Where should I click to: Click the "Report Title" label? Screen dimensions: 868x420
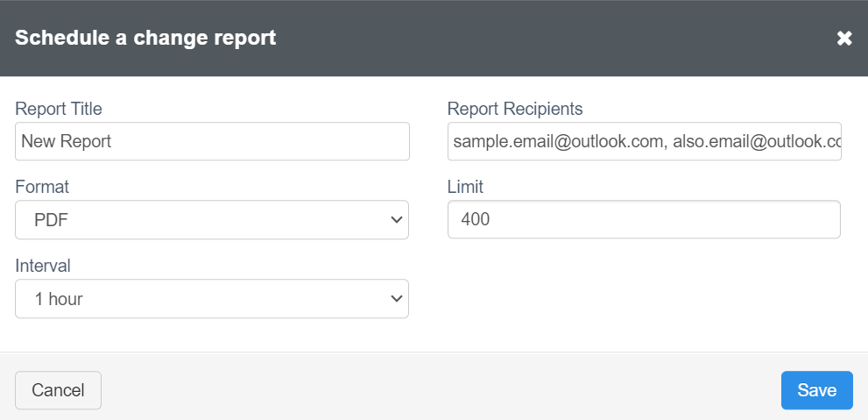coord(59,109)
